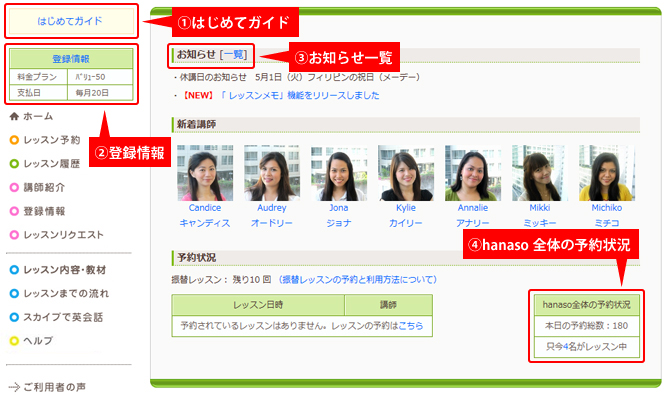Open レッスンリクエスト in the sidebar

(x=63, y=235)
